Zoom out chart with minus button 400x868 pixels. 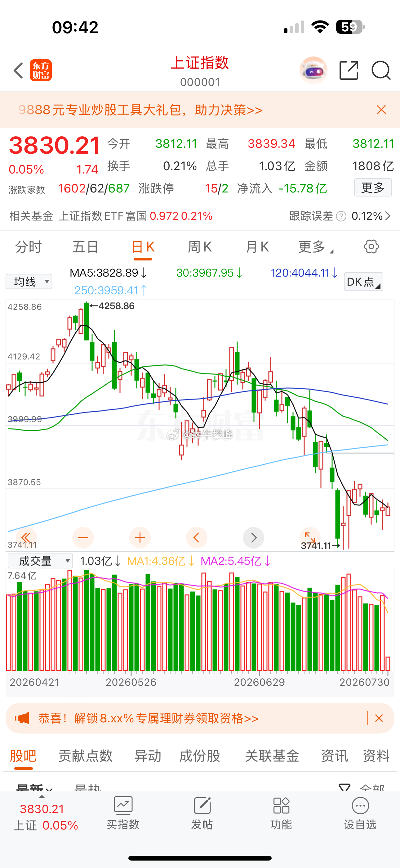pyautogui.click(x=83, y=537)
